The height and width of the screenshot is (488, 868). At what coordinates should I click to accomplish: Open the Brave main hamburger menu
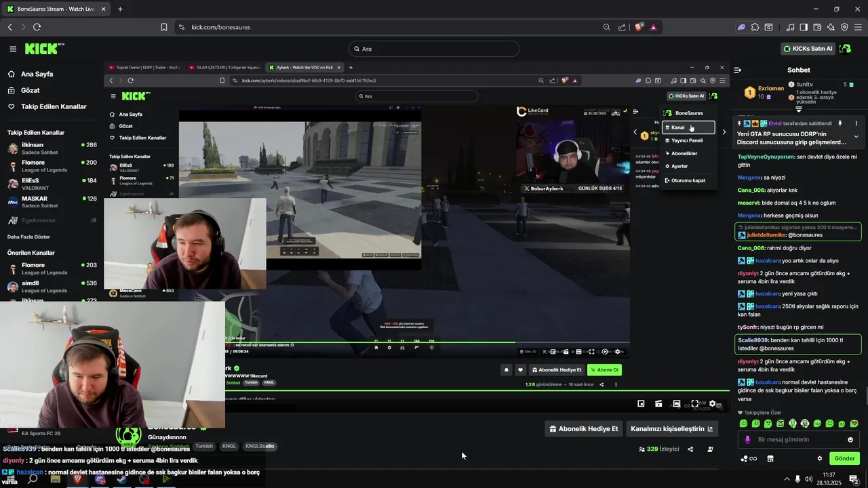(858, 27)
